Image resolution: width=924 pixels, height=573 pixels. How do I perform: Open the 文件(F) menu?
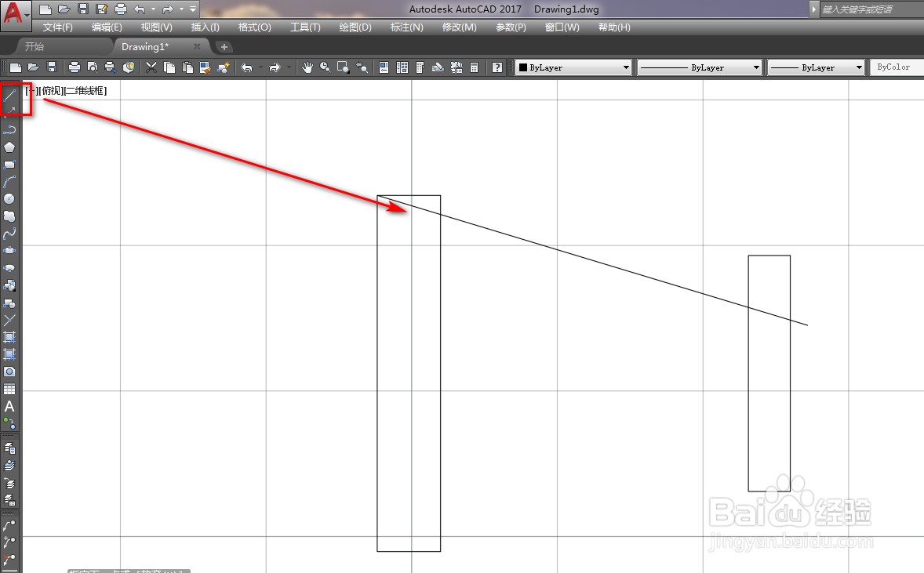point(58,27)
